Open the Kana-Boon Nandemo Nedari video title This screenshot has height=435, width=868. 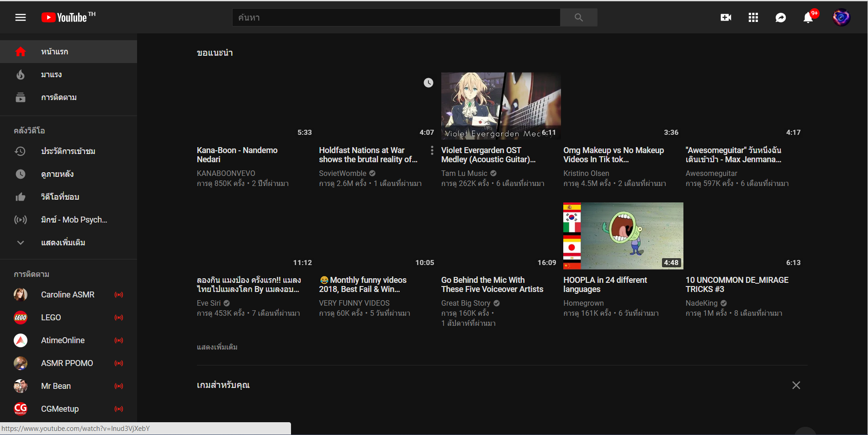point(237,155)
